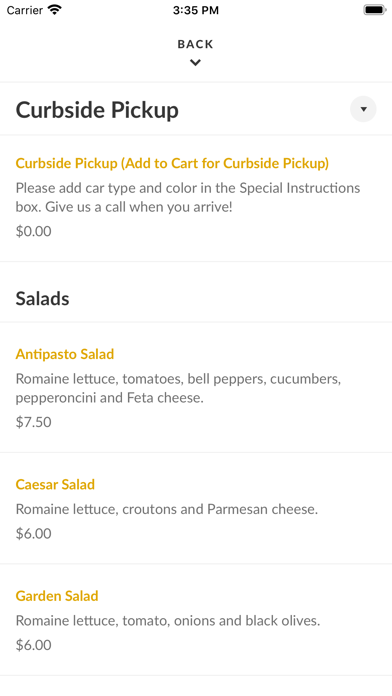Click the Antipasto Salad ingredients description
The height and width of the screenshot is (696, 392).
pyautogui.click(x=178, y=388)
